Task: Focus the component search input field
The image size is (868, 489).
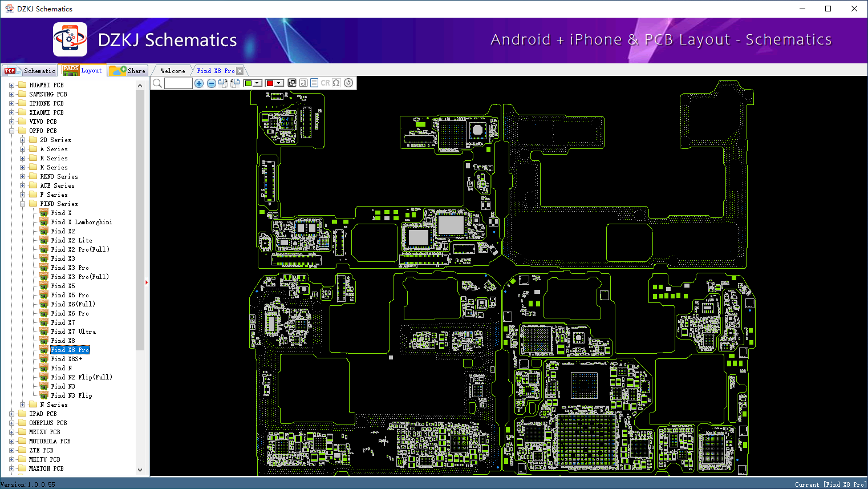Action: (x=179, y=83)
